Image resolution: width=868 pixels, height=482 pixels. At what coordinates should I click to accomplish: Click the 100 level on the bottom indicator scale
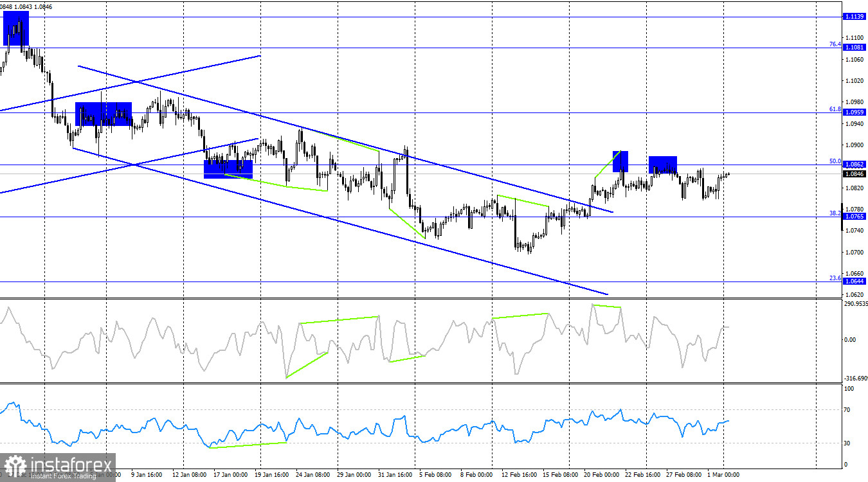[849, 389]
